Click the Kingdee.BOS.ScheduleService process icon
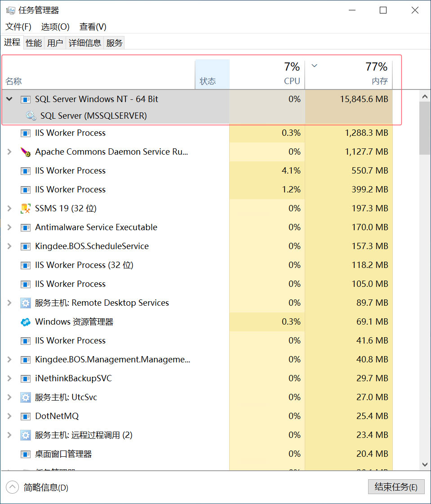Image resolution: width=431 pixels, height=504 pixels. click(x=25, y=246)
